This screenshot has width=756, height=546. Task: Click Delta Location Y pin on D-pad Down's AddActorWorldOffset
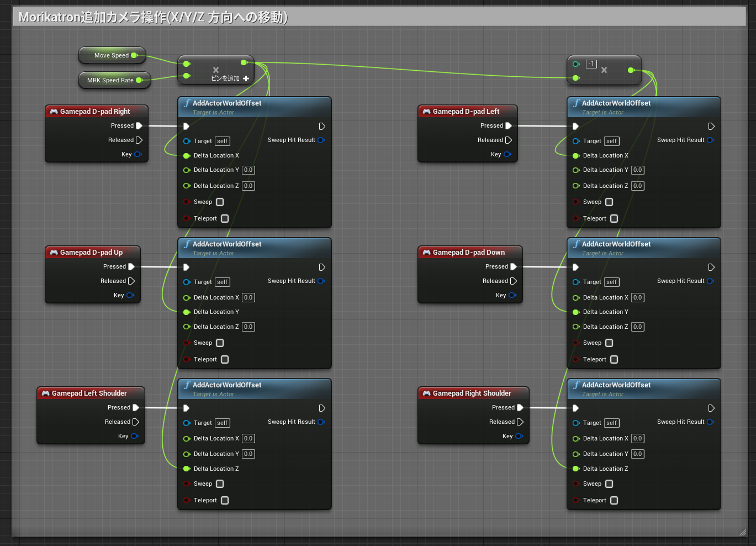(x=576, y=312)
